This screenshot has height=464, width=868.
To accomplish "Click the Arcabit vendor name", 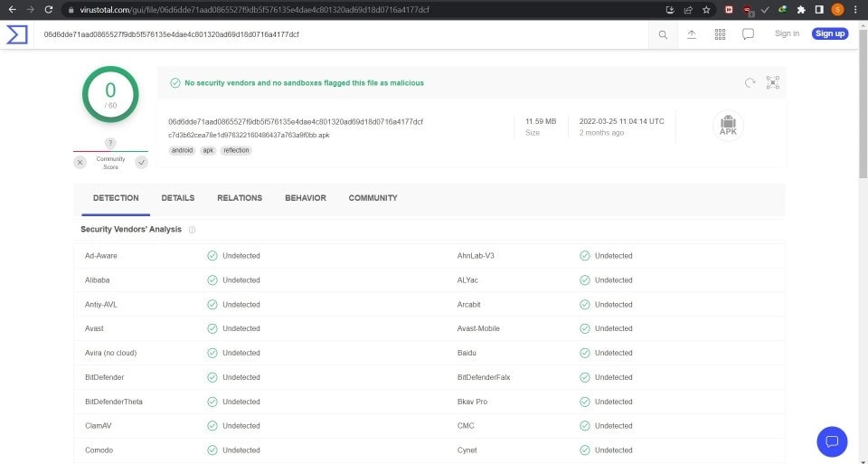I will (x=469, y=305).
